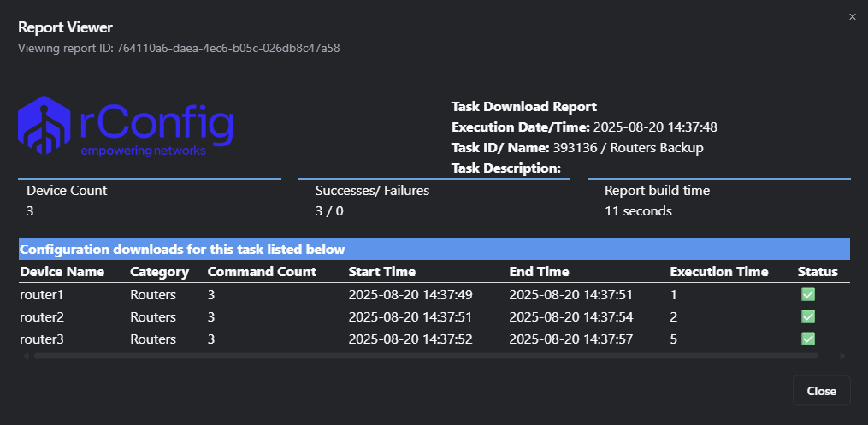The width and height of the screenshot is (868, 425).
Task: Click the table's horizontal scrollbar track
Action: [428, 356]
